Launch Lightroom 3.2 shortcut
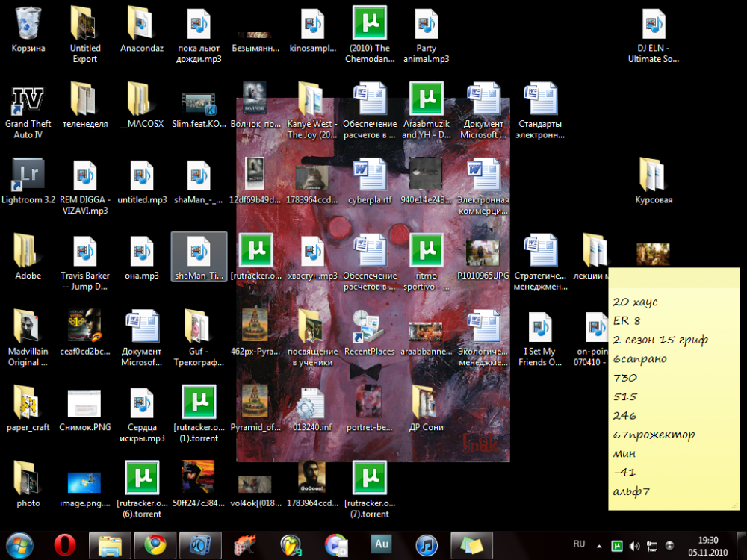 28,182
